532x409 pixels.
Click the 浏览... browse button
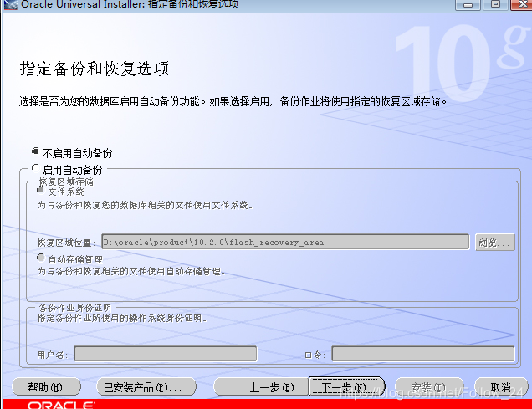[x=494, y=243]
